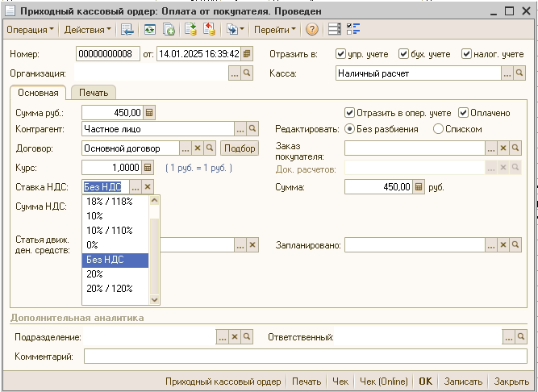Screen dimensions: 538x392
Task: Choose 10% / 110% in rate dropdown
Action: (x=109, y=231)
